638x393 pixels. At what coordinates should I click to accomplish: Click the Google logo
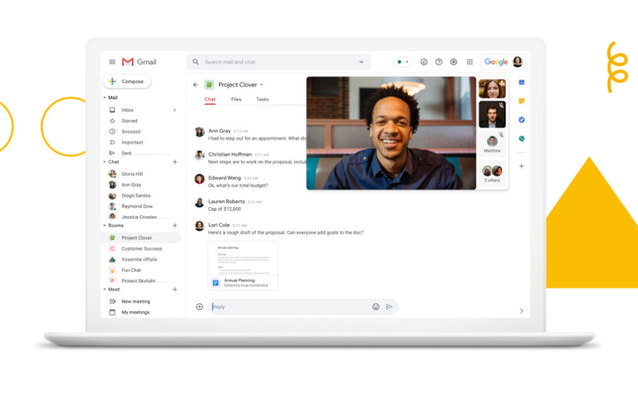tap(496, 62)
